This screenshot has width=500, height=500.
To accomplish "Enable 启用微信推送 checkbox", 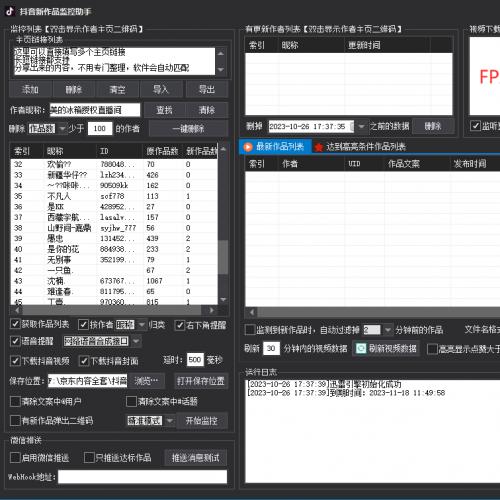I will [15, 457].
